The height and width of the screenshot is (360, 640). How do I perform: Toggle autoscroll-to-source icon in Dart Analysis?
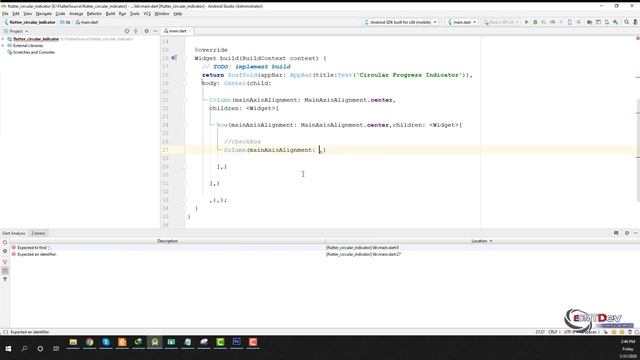pos(5,261)
